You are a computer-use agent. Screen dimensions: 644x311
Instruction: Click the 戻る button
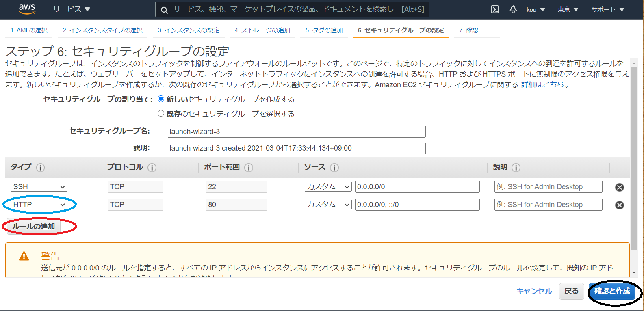[572, 291]
